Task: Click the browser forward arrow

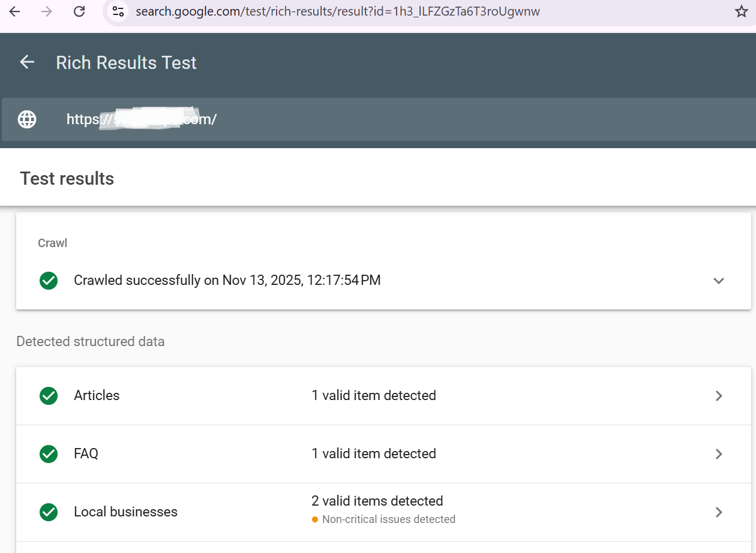Action: [x=47, y=11]
